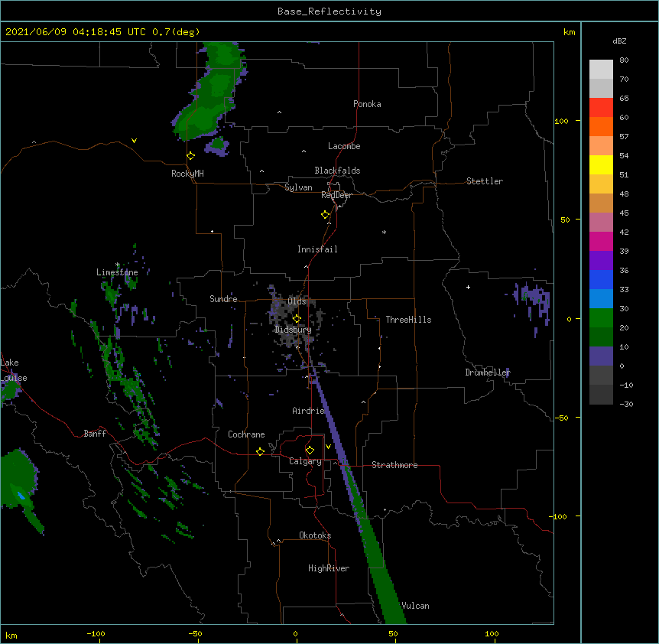Select the yellow diamond marker below Cochrane
This screenshot has height=644, width=659.
coord(260,451)
